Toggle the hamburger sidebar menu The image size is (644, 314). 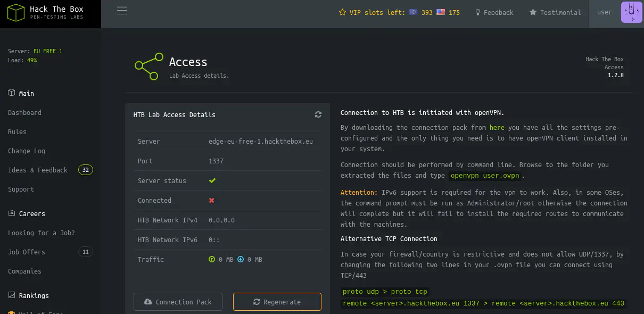(x=122, y=11)
